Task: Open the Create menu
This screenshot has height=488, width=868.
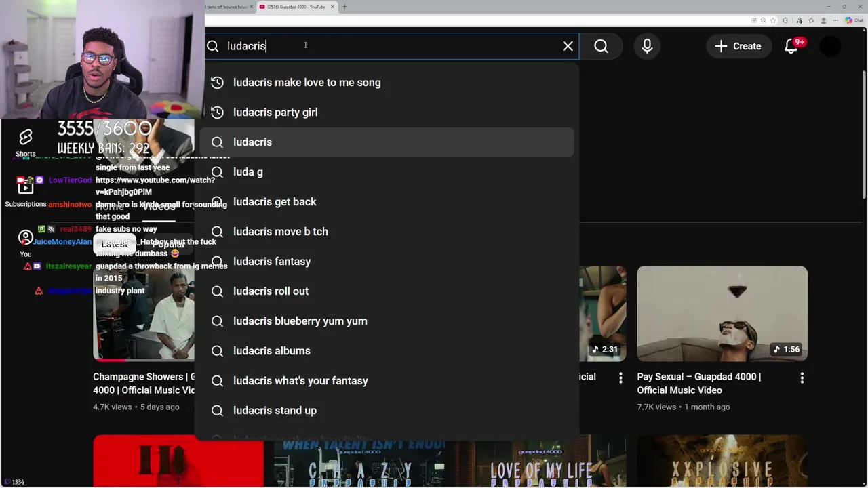Action: (738, 46)
